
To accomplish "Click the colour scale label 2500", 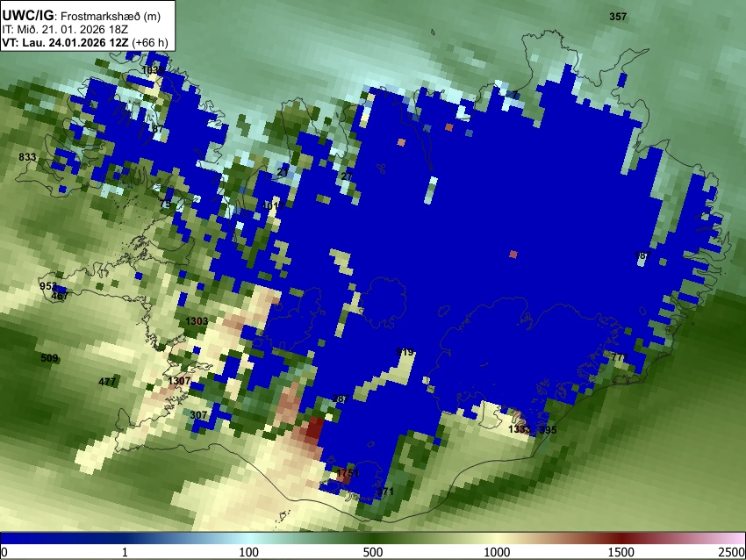I will click(732, 552).
